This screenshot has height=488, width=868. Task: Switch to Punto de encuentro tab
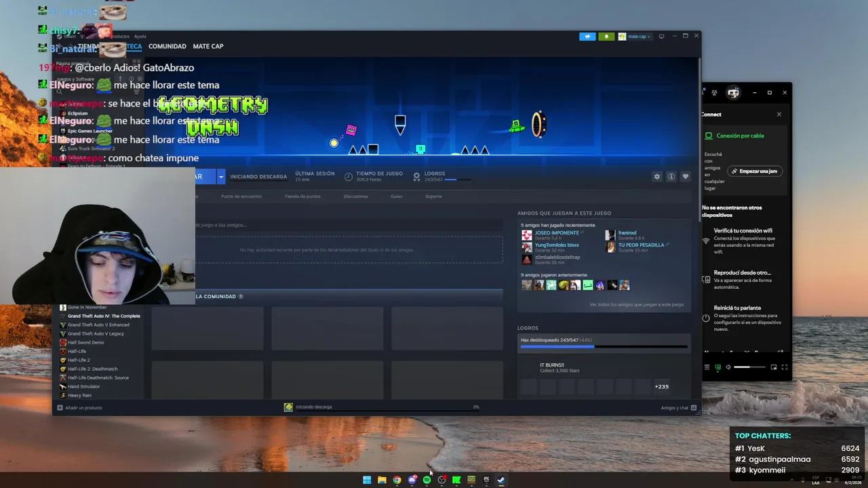click(241, 197)
